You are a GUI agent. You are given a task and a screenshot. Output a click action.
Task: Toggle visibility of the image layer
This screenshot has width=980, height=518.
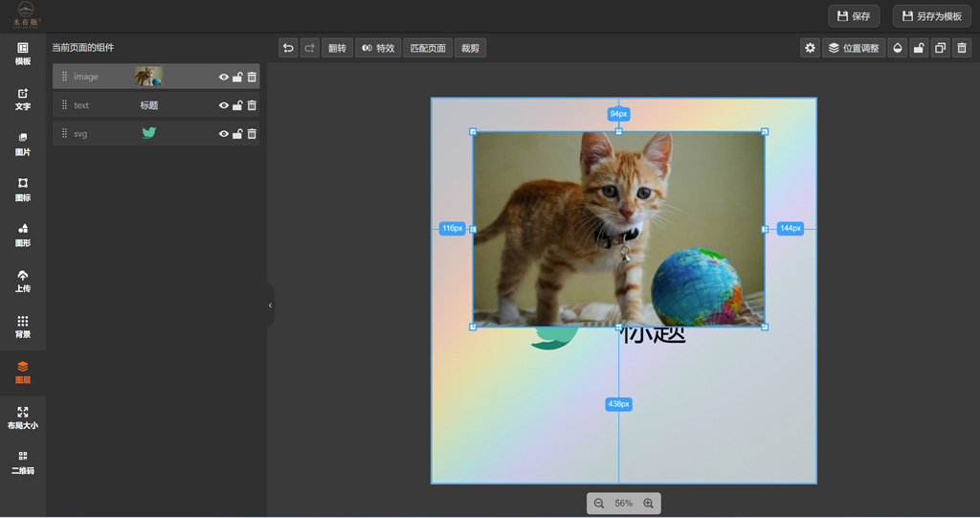pos(224,77)
